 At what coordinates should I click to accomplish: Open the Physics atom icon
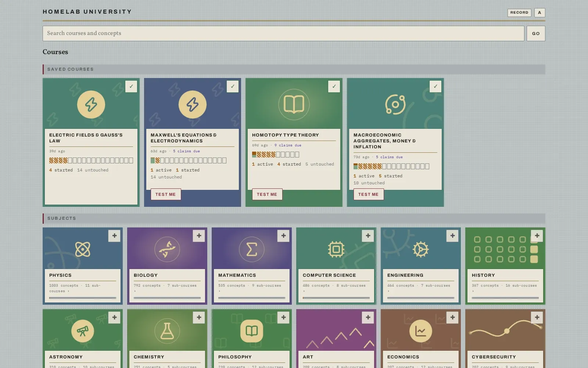click(83, 250)
